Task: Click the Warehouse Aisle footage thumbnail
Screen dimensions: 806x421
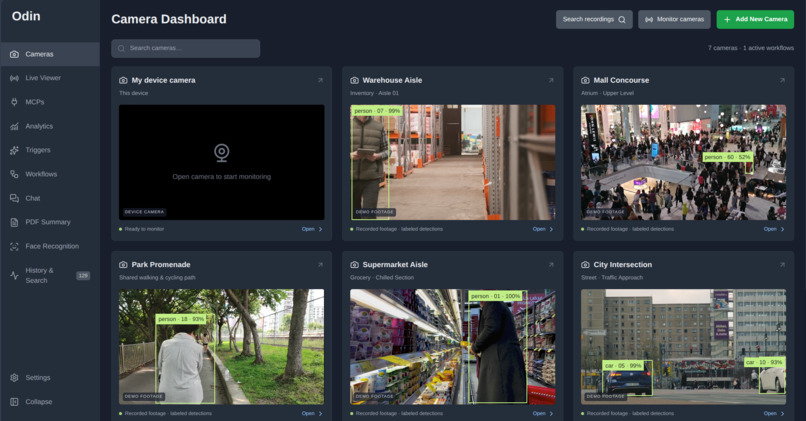Action: point(452,162)
